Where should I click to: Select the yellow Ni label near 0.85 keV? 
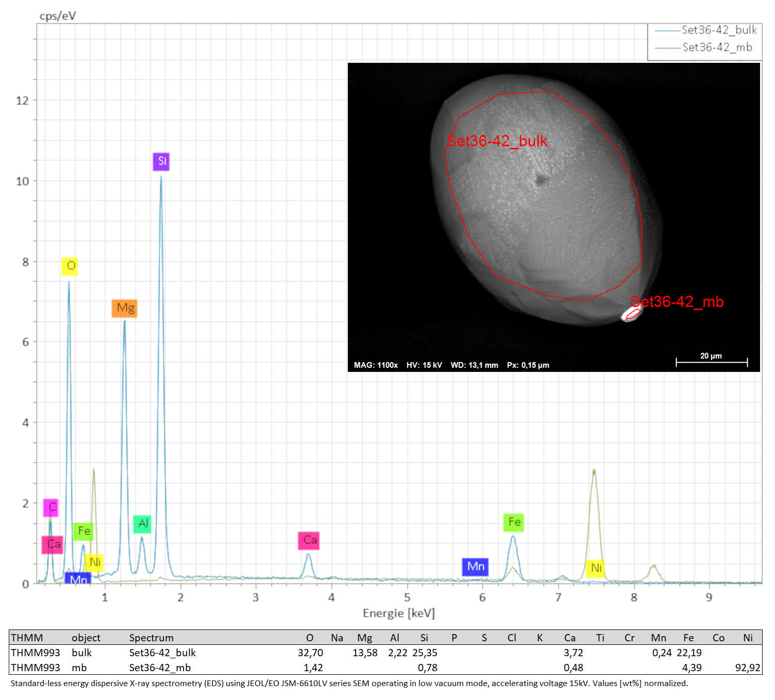94,562
